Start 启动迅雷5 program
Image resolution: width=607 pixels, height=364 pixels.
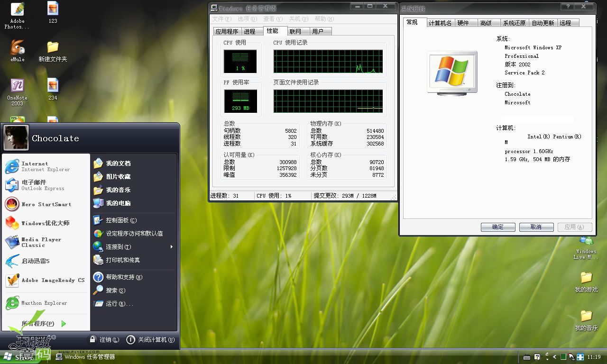click(x=46, y=261)
